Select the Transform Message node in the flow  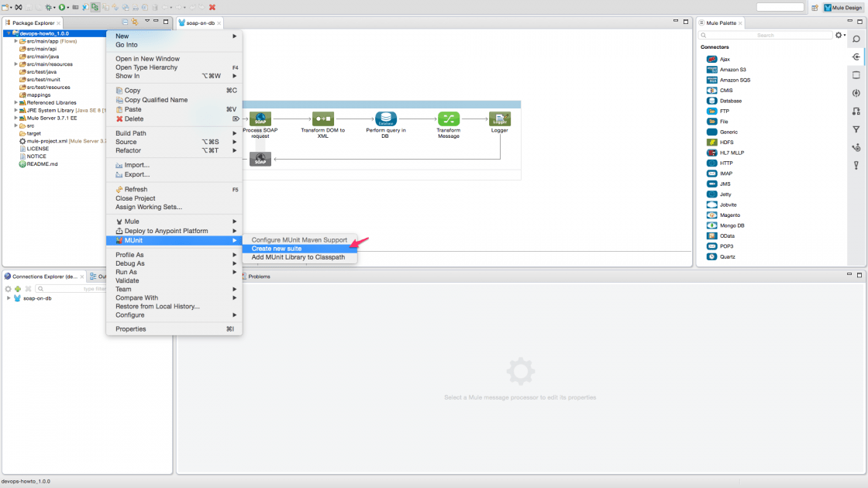[448, 120]
